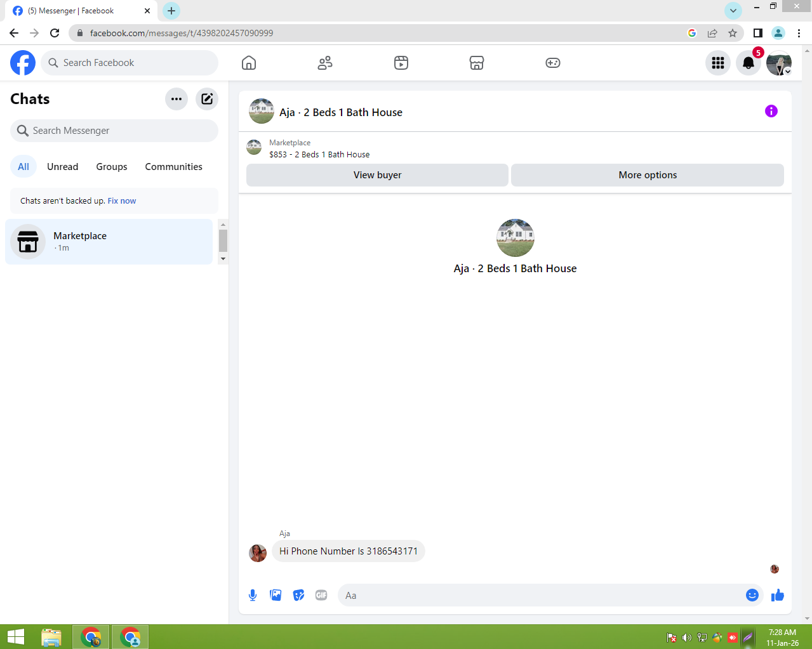
Task: Reload the page with the refresh icon
Action: click(55, 33)
